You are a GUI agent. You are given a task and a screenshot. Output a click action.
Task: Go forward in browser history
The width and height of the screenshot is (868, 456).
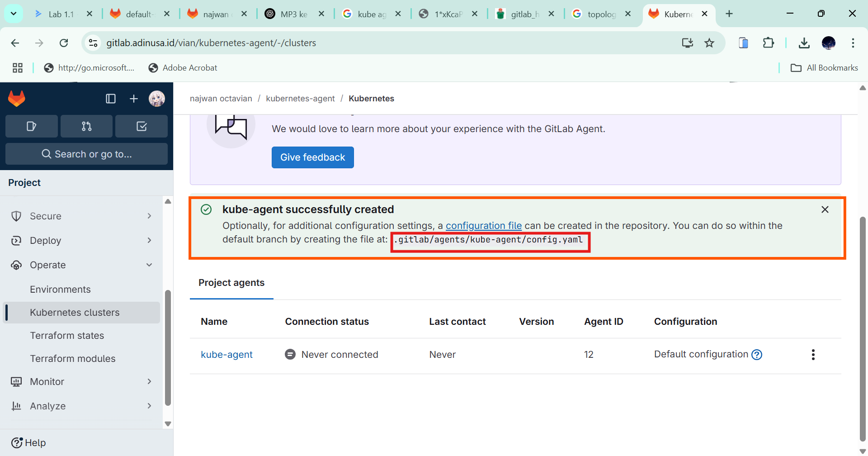point(39,43)
